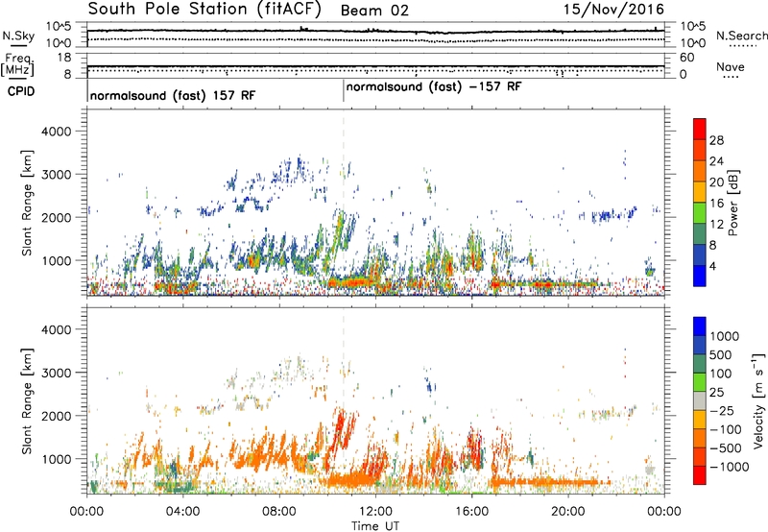Click the Power colorbar's "8" tick label

[712, 246]
